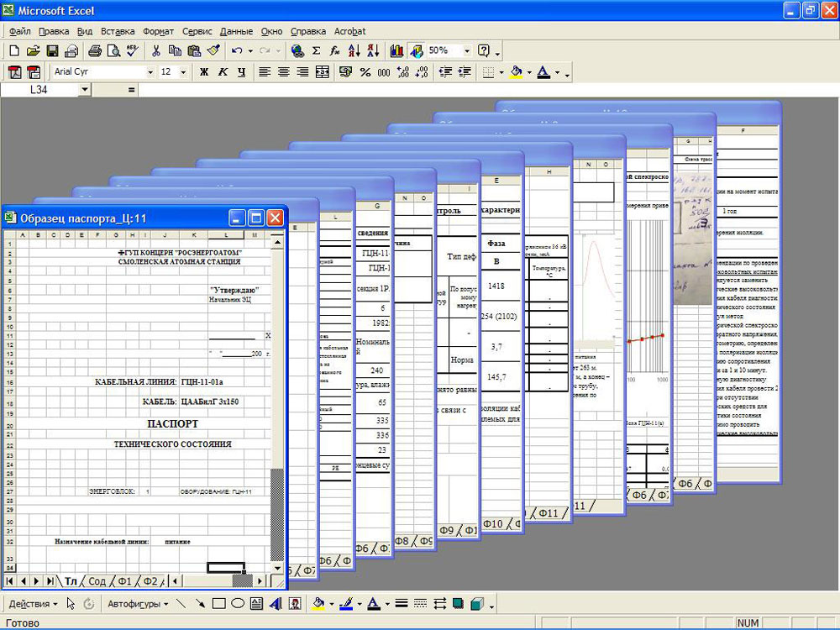Apply Font Color from formatting toolbar
The width and height of the screenshot is (840, 630).
point(543,71)
